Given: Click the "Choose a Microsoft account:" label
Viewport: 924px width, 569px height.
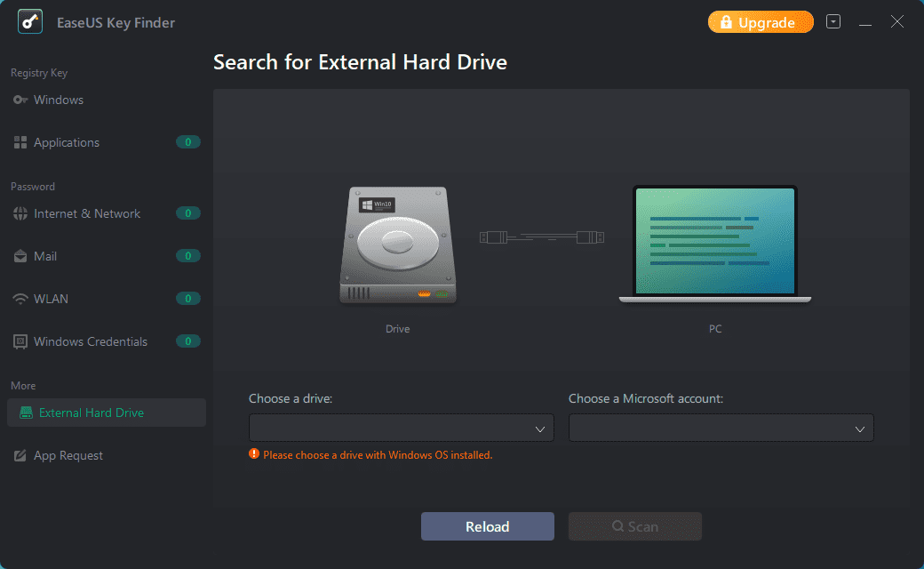Looking at the screenshot, I should [646, 398].
